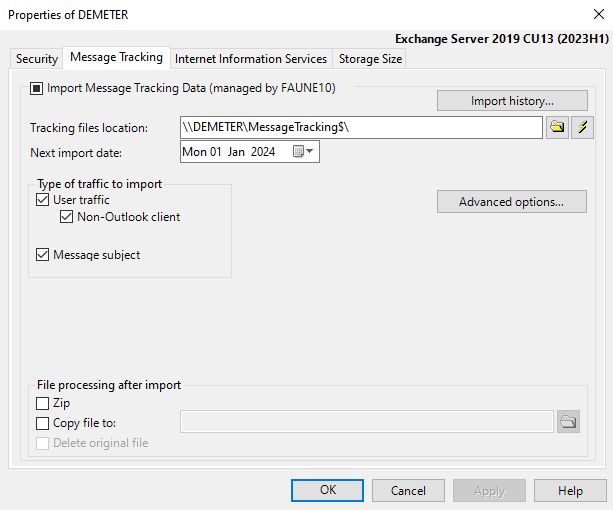Click the Copy file to path field
This screenshot has width=613, height=510.
(367, 421)
